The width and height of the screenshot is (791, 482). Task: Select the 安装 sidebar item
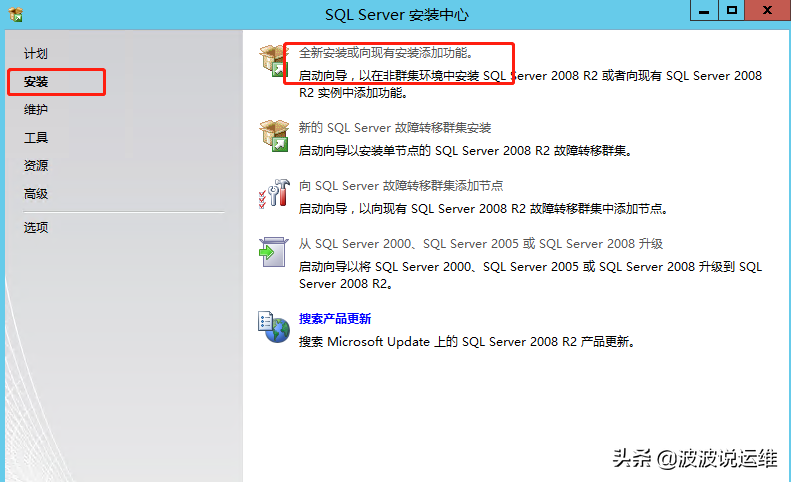(x=36, y=82)
